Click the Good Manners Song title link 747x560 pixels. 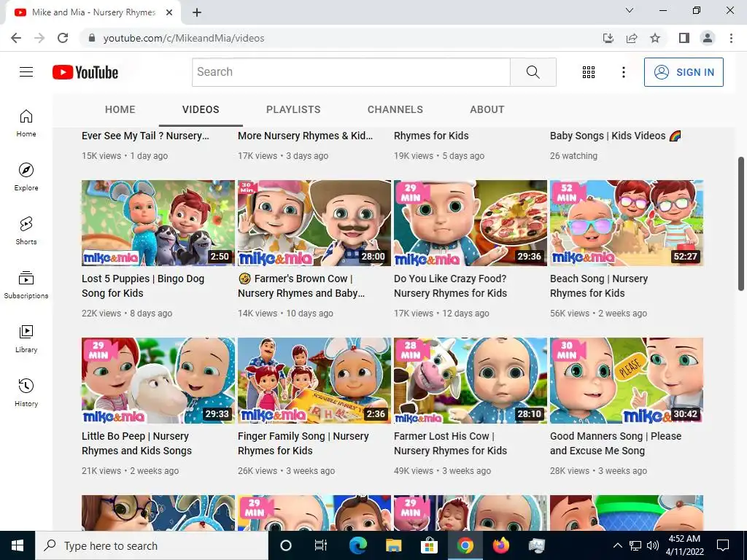616,443
